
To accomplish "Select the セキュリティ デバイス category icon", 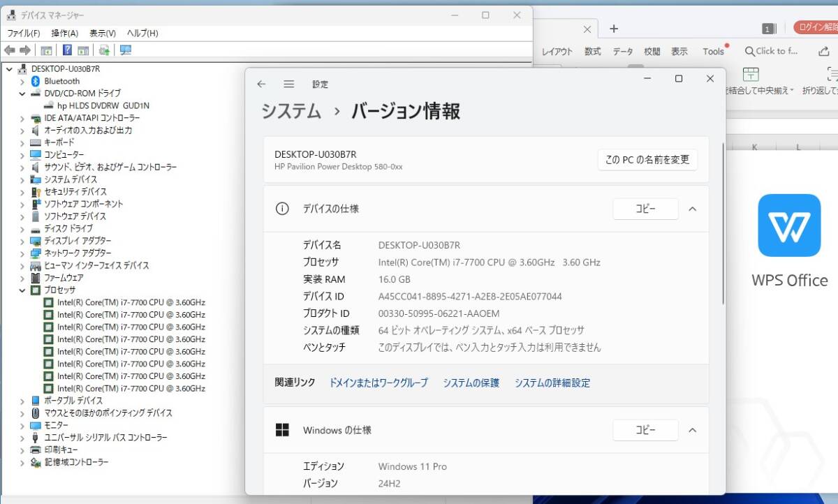I will [x=36, y=192].
